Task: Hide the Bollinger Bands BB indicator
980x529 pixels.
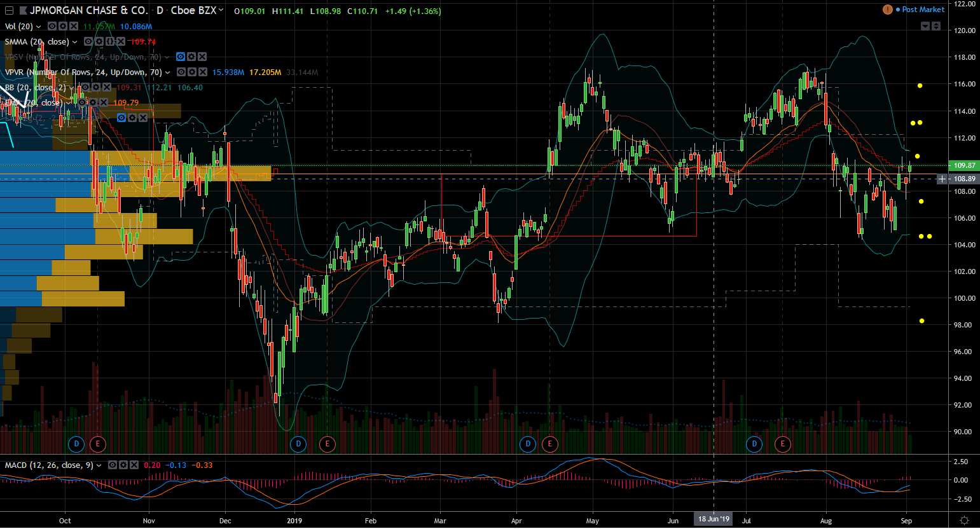Action: pos(86,88)
